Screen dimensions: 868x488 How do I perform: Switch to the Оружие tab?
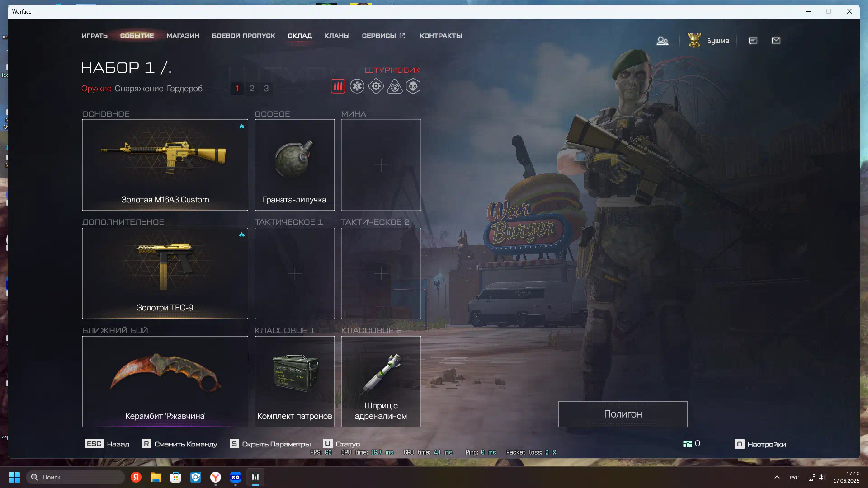point(96,89)
